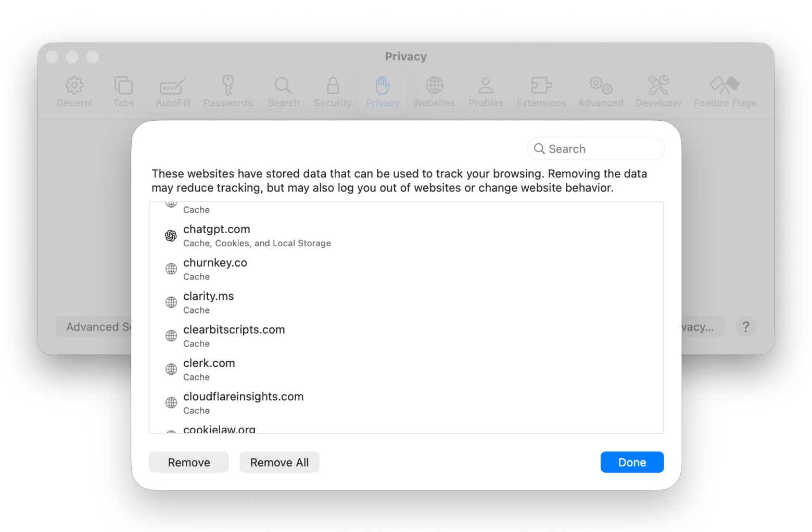Switch to the Tabs settings
This screenshot has height=532, width=812.
point(123,91)
